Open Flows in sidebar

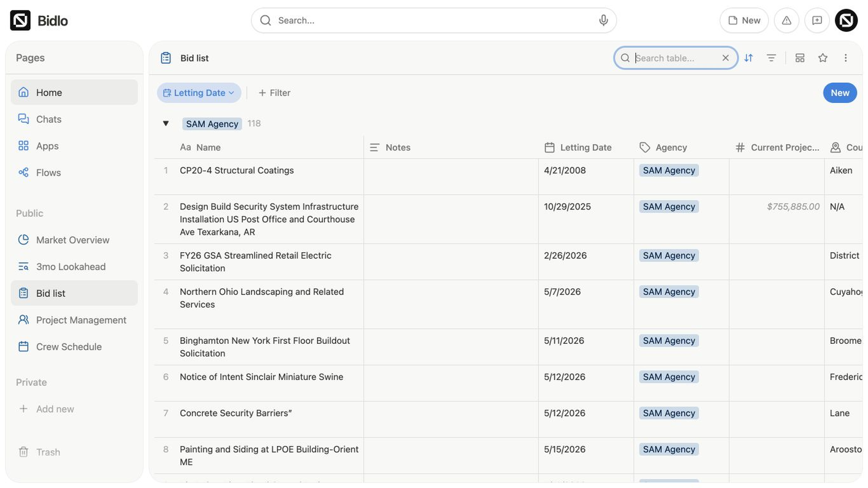[x=74, y=172]
